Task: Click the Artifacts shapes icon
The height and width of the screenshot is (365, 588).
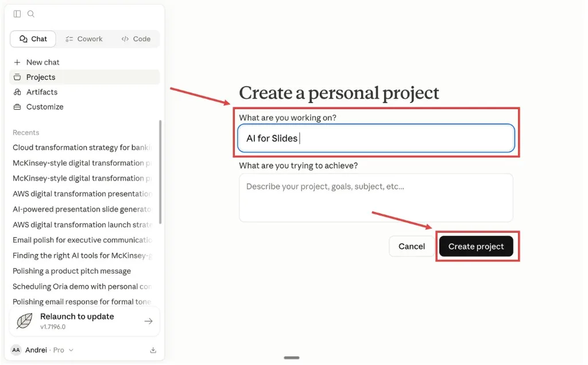Action: point(17,92)
